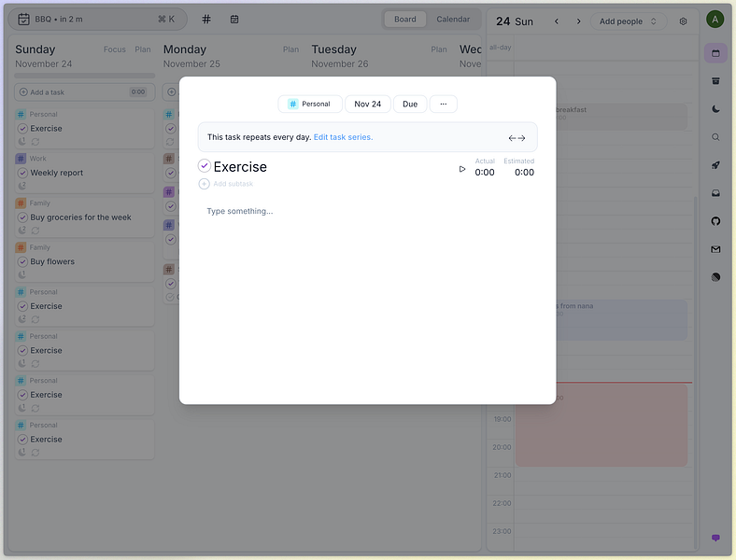Open the settings gear in calendar header
Viewport: 736px width, 560px height.
[683, 21]
